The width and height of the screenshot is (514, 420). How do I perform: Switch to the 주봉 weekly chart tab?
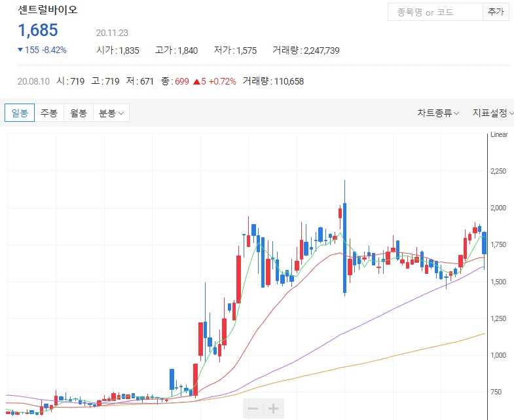(x=49, y=113)
